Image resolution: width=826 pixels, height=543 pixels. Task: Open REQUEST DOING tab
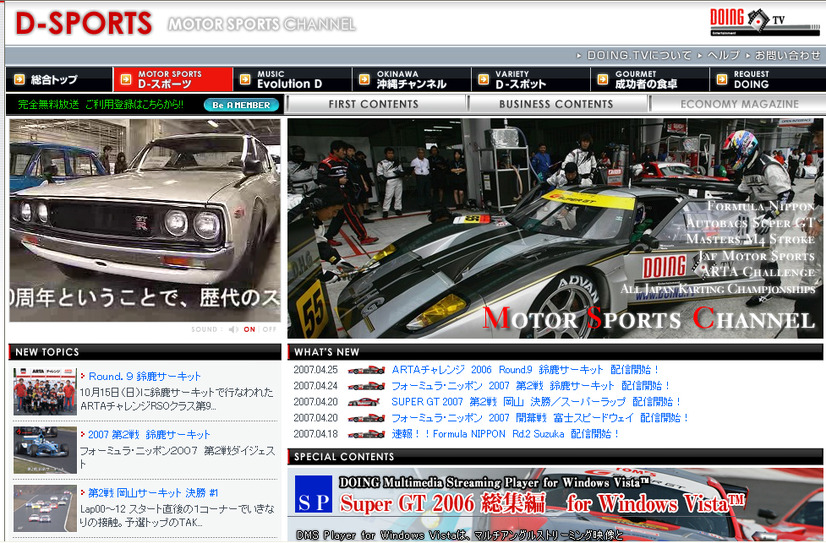[x=767, y=80]
